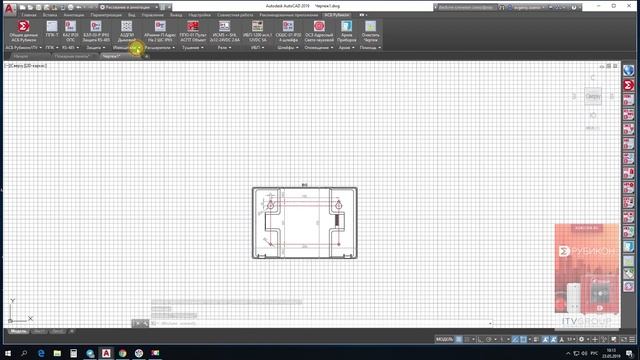Click the АРмини-П Адрес расширитель icon
The height and width of the screenshot is (360, 640).
pyautogui.click(x=160, y=27)
